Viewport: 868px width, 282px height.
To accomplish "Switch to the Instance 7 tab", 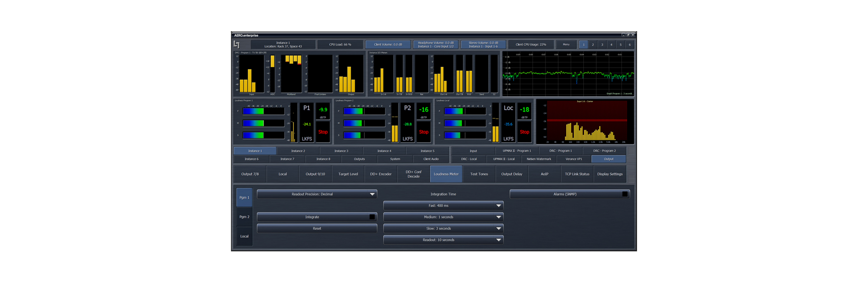I will point(287,159).
